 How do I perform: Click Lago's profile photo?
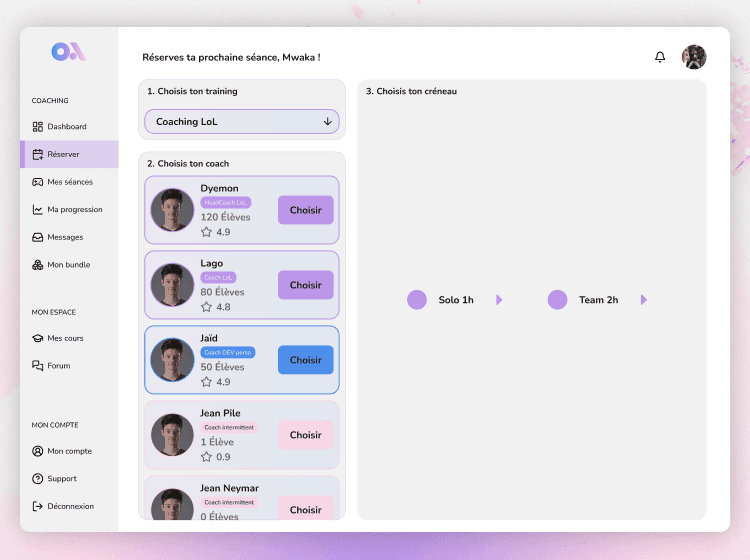tap(172, 285)
